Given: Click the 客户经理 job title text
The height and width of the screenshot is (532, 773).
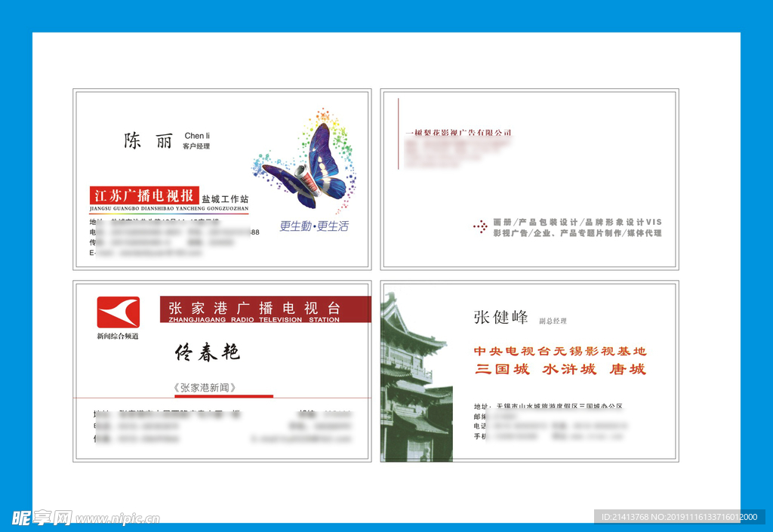Looking at the screenshot, I should click(x=196, y=146).
